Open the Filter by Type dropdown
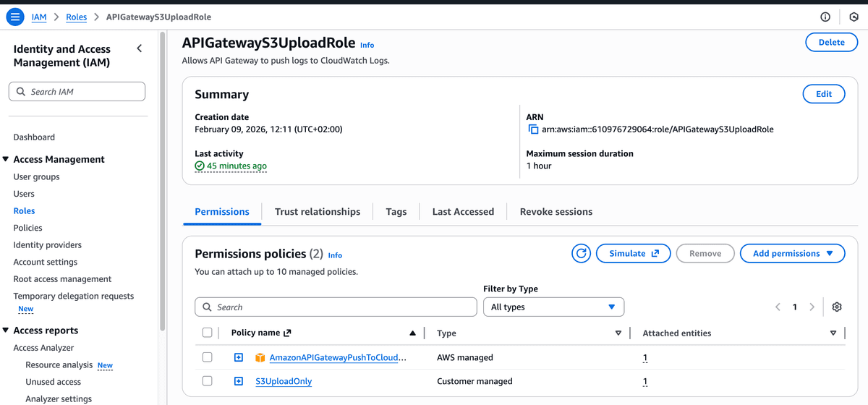 click(553, 307)
